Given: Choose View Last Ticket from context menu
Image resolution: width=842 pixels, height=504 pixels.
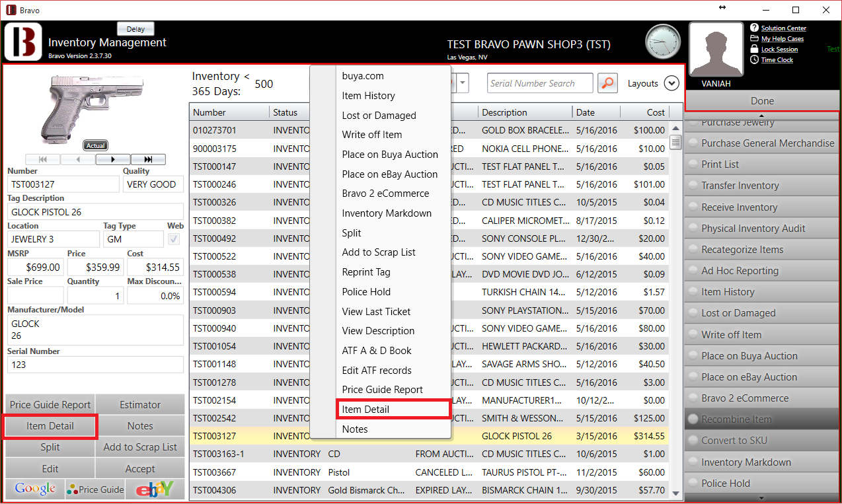Looking at the screenshot, I should 393,312.
